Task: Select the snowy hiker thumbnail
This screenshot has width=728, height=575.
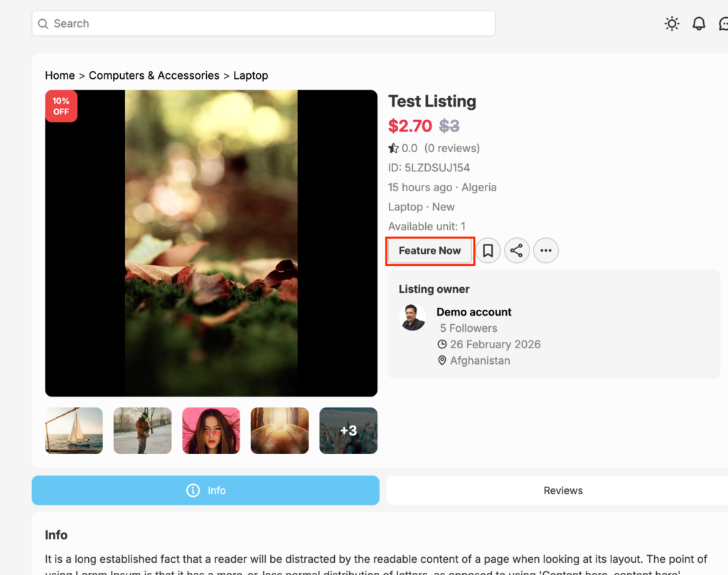Action: click(142, 431)
